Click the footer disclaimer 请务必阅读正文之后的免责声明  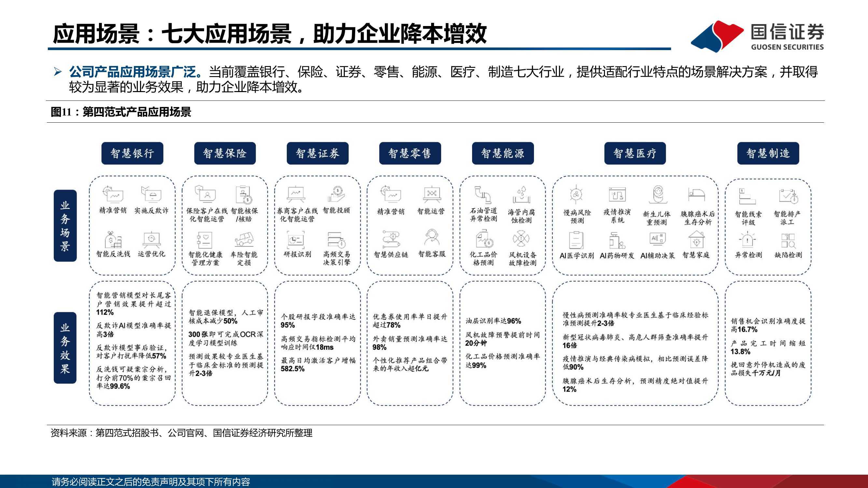151,482
